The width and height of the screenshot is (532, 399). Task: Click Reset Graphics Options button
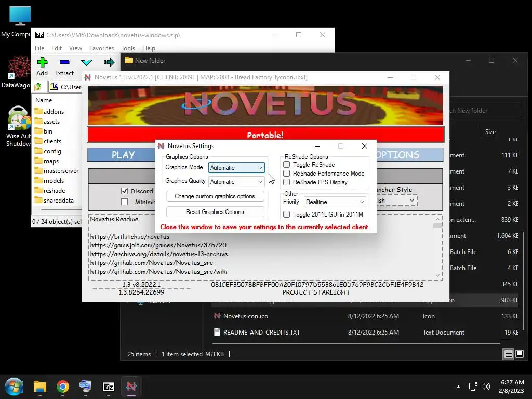pos(215,212)
